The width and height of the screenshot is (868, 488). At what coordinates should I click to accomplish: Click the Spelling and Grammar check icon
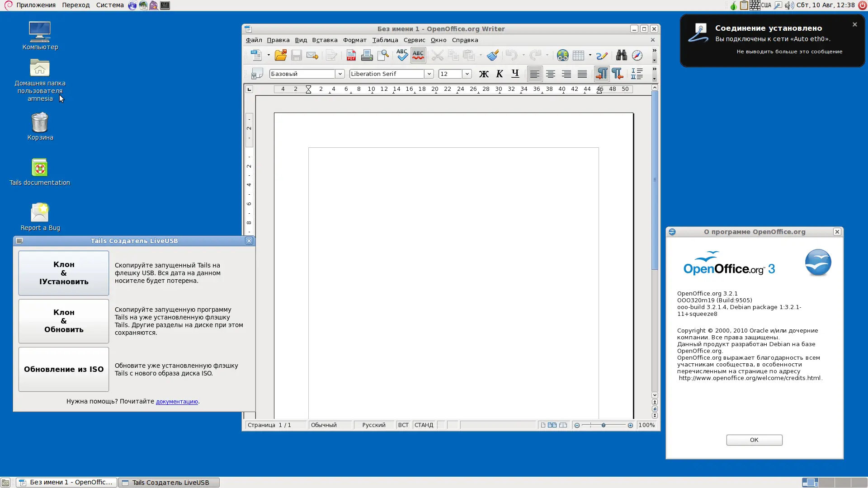point(402,55)
